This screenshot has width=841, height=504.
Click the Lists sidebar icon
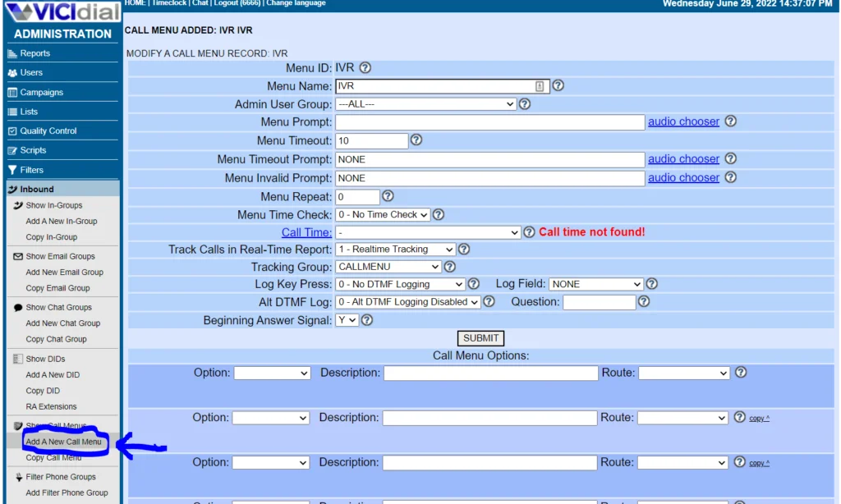point(12,112)
